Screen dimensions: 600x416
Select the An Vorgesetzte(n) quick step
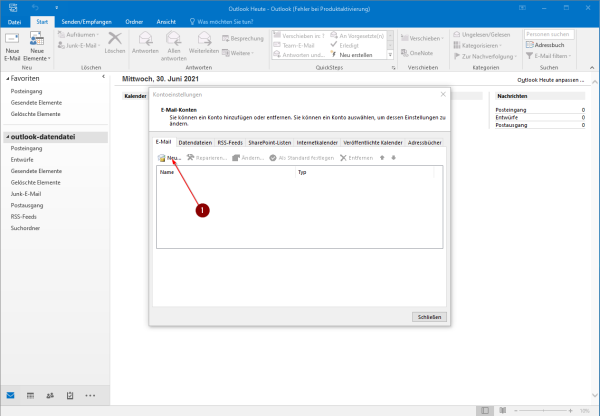point(357,36)
